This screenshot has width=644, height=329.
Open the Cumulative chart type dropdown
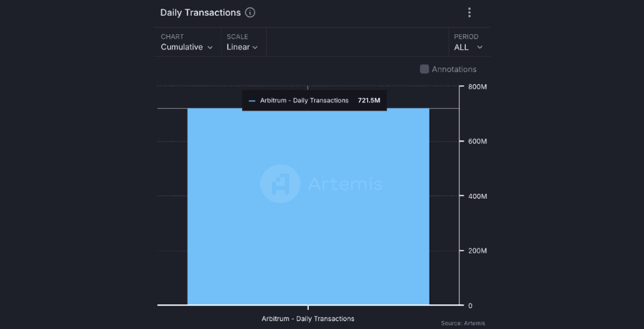coord(187,47)
